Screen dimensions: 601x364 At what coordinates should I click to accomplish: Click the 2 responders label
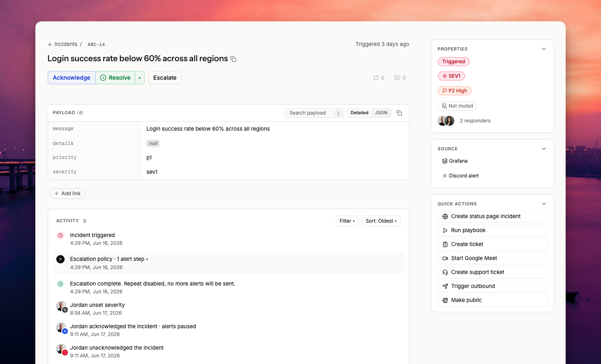[475, 121]
